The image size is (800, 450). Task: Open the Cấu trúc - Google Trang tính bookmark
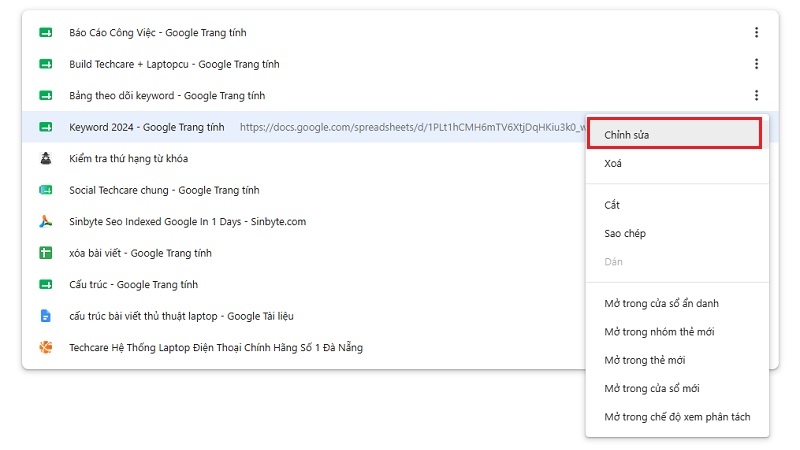click(x=133, y=285)
